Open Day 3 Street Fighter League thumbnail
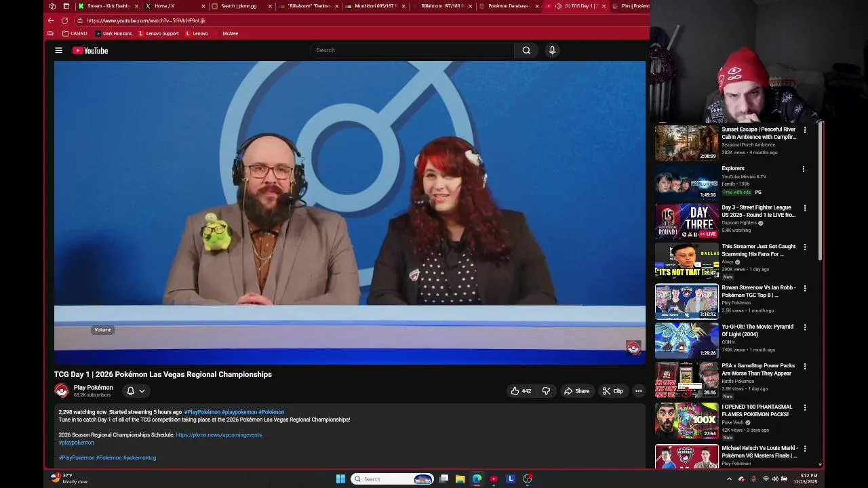The width and height of the screenshot is (868, 488). tap(686, 221)
